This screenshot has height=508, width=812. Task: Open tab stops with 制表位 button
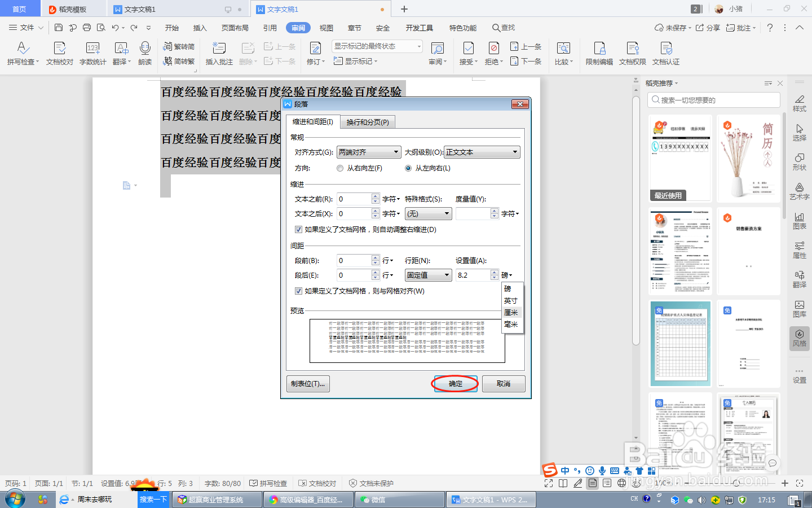308,384
